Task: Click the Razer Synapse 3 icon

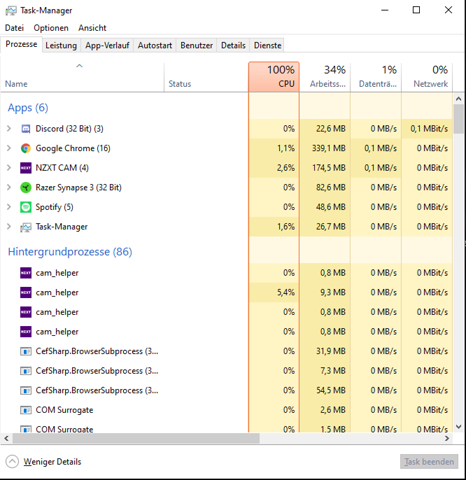Action: pos(26,187)
